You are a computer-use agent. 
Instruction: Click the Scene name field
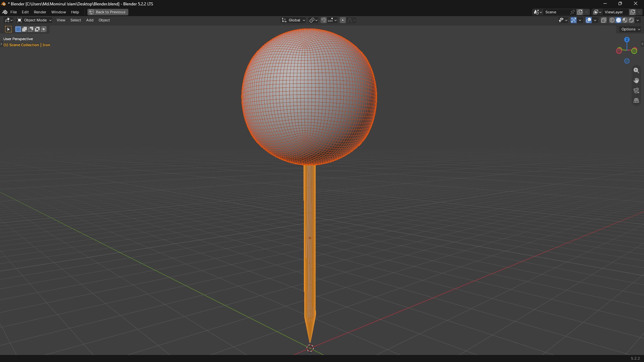[556, 12]
